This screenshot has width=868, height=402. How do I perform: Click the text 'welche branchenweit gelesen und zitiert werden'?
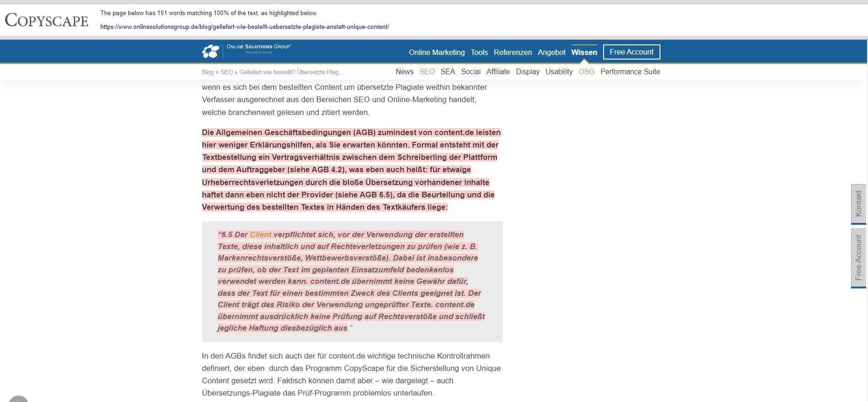point(285,112)
